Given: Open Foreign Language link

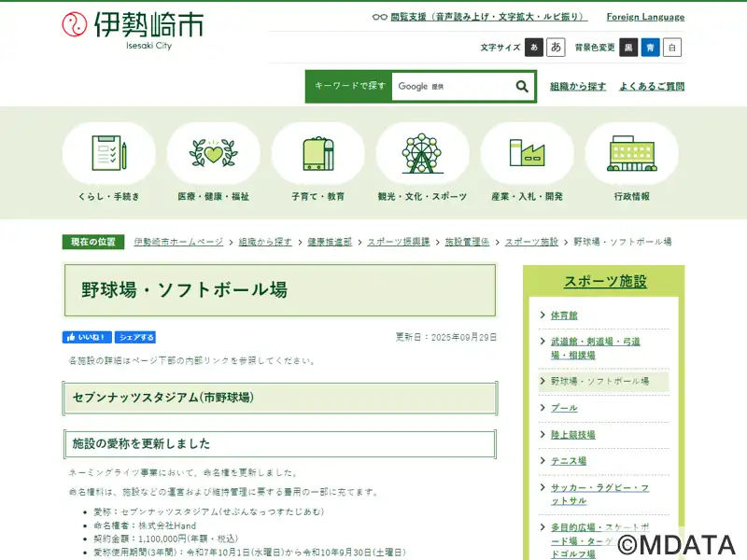Looking at the screenshot, I should (645, 17).
